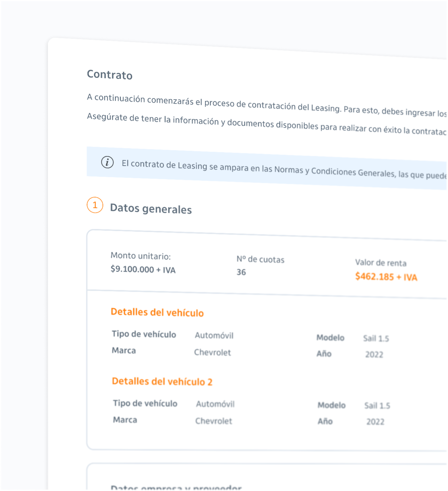This screenshot has width=448, height=491.
Task: Click the info icon in the blue banner
Action: pyautogui.click(x=107, y=162)
